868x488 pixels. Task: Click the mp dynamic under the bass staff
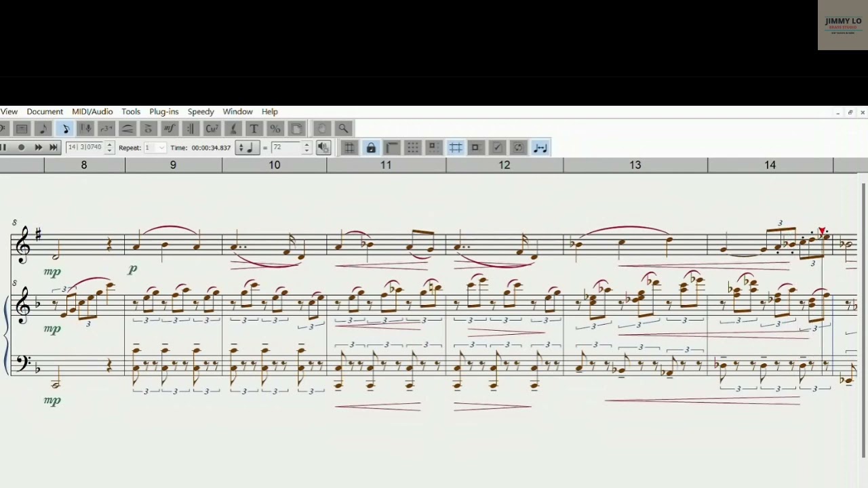tap(52, 401)
